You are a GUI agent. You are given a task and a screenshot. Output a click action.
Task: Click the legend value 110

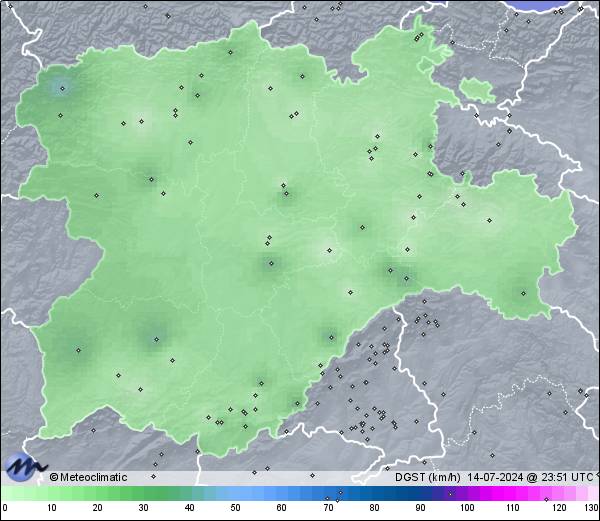coord(513,508)
